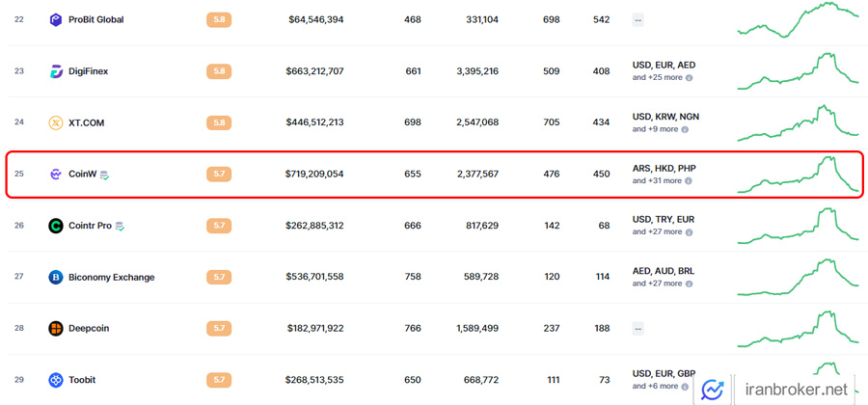The width and height of the screenshot is (868, 405).
Task: Click the volume value $268,513,535
Action: (x=315, y=380)
